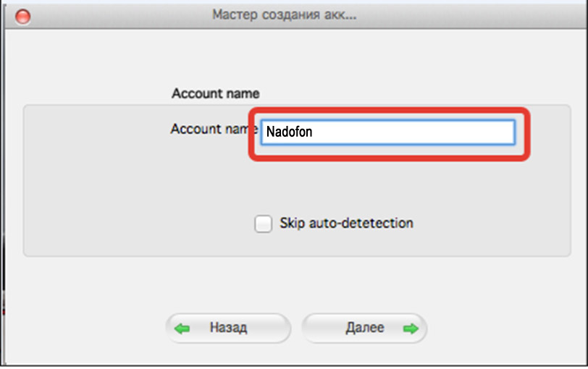
Task: Enable the Skip auto-detetection checkbox
Action: (264, 224)
